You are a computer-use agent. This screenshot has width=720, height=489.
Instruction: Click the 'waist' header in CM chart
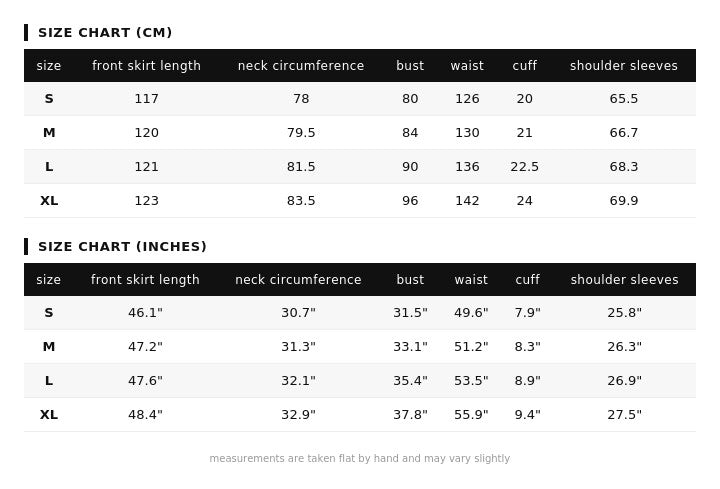click(467, 66)
